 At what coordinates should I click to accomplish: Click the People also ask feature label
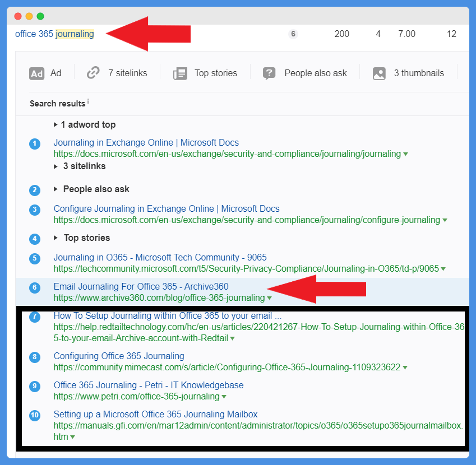[x=316, y=73]
